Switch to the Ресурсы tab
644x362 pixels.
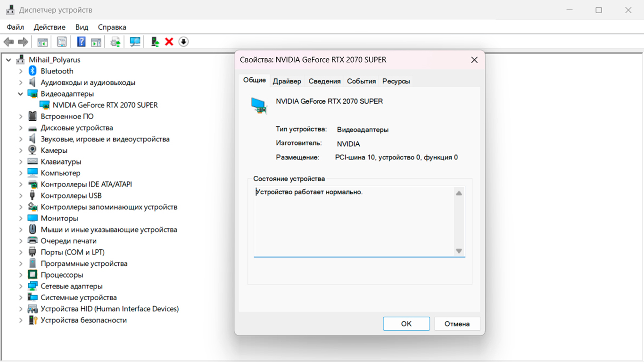click(396, 81)
